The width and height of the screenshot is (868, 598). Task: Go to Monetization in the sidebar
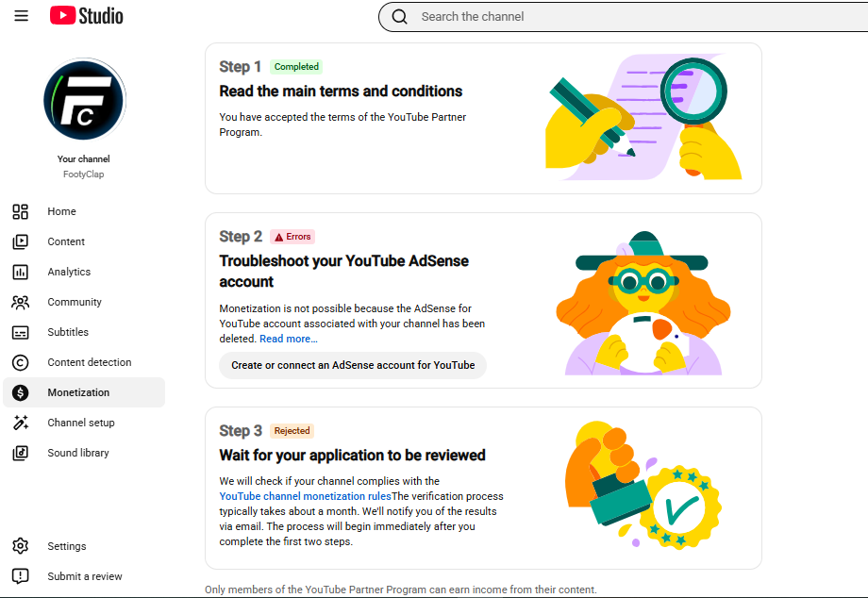tap(84, 392)
